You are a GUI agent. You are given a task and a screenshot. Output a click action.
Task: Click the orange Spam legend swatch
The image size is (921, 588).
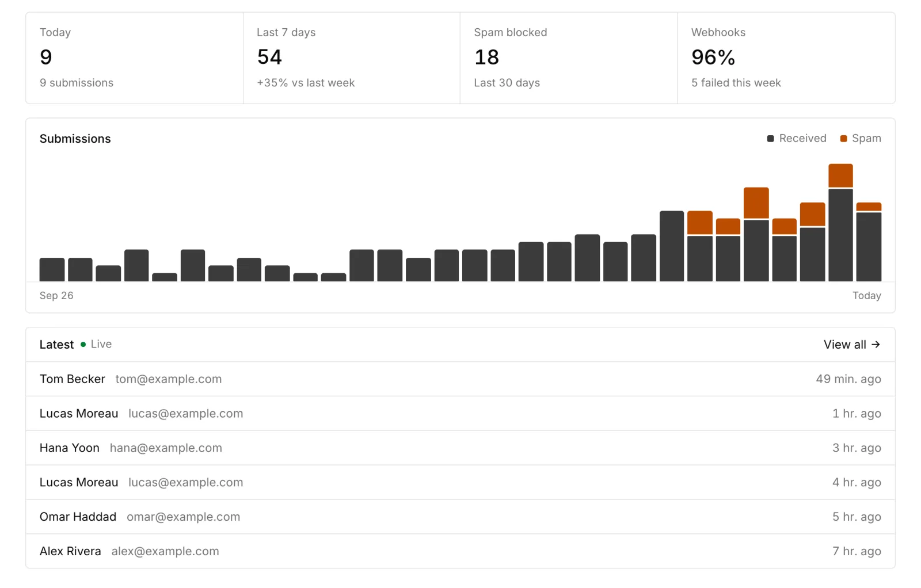[x=843, y=139]
